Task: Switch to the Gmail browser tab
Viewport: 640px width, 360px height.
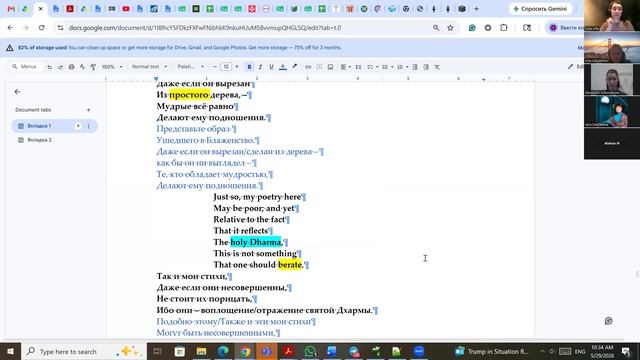Action: [x=11, y=9]
